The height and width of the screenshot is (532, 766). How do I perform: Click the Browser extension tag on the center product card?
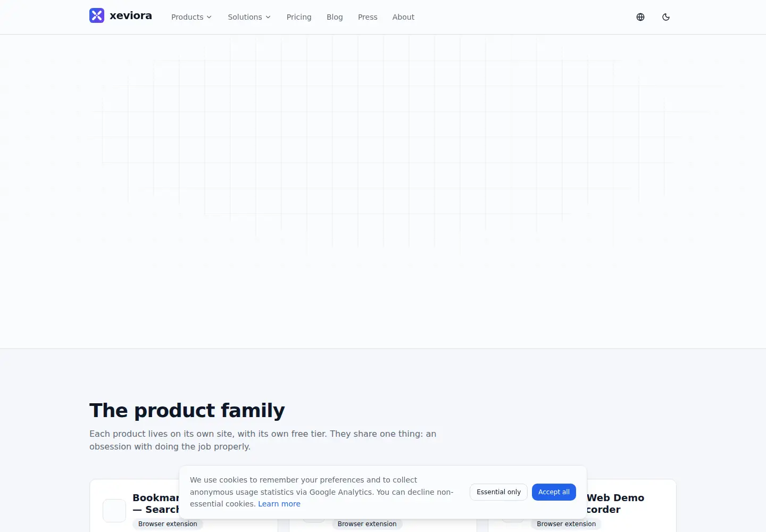pyautogui.click(x=367, y=524)
